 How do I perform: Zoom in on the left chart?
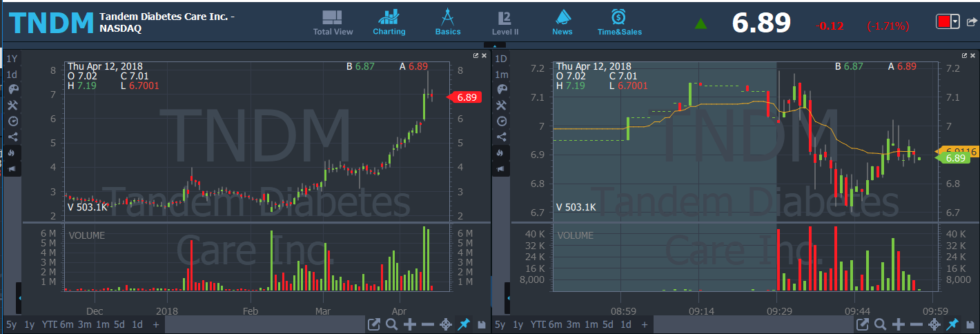(410, 324)
